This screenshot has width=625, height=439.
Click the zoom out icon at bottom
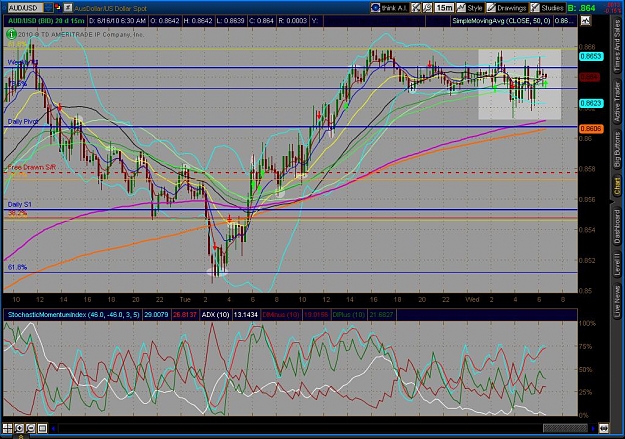click(x=31, y=429)
